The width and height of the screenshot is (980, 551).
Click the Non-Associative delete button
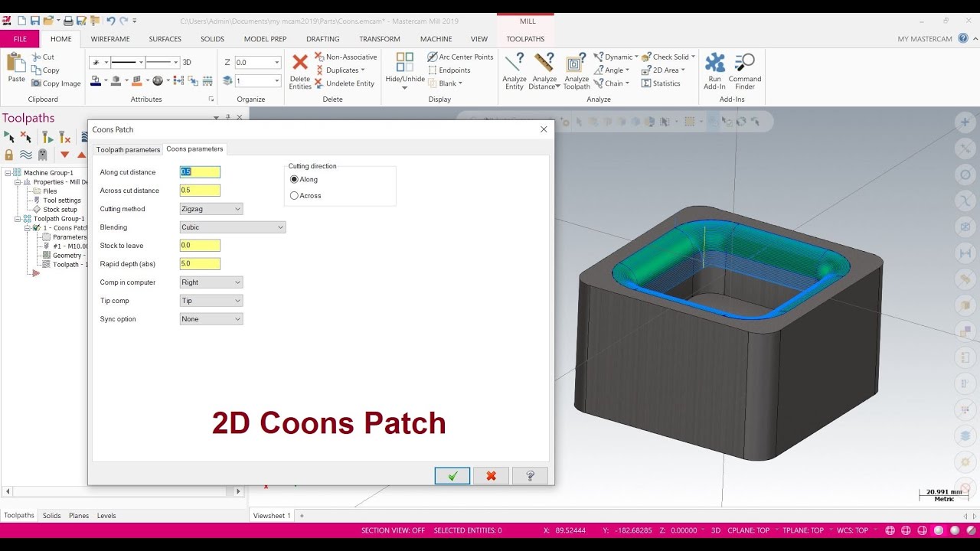coord(346,57)
